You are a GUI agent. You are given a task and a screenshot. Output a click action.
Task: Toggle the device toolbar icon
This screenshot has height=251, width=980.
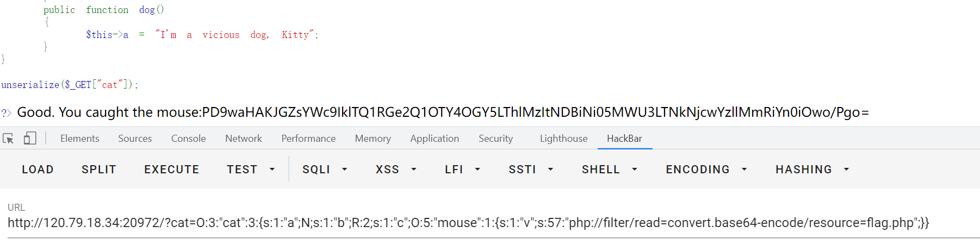30,139
